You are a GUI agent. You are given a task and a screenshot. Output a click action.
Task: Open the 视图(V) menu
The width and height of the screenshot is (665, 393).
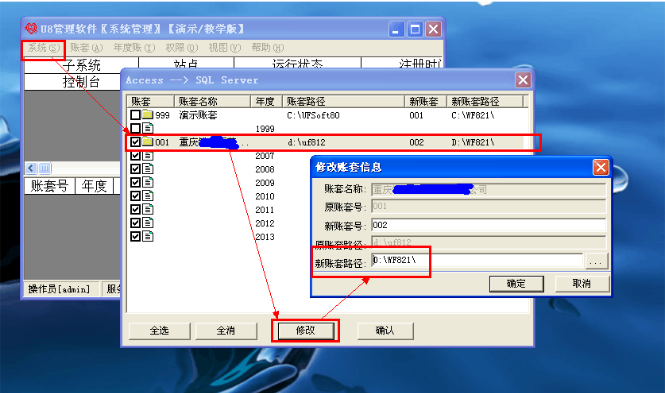point(224,48)
